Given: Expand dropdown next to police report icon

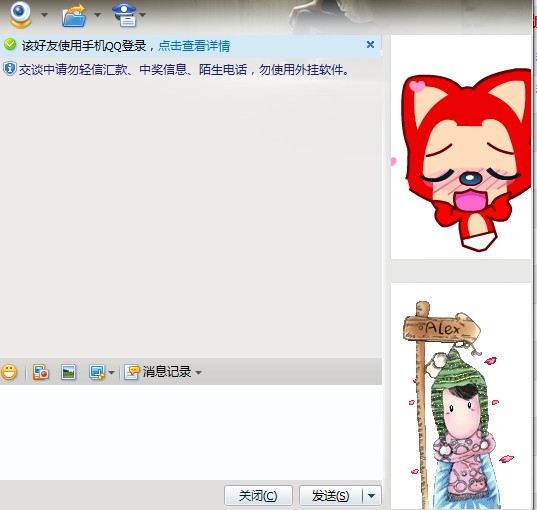Looking at the screenshot, I should pos(143,15).
